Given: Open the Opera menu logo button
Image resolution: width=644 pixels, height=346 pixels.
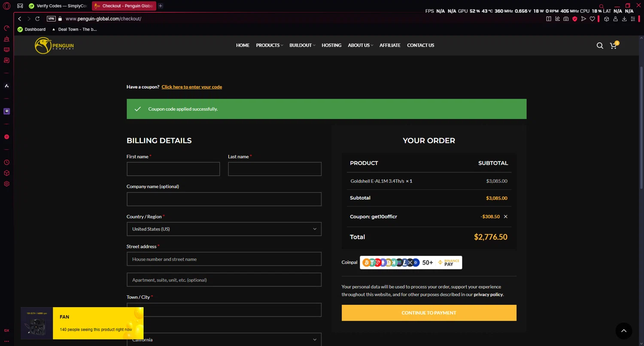Looking at the screenshot, I should tap(6, 6).
